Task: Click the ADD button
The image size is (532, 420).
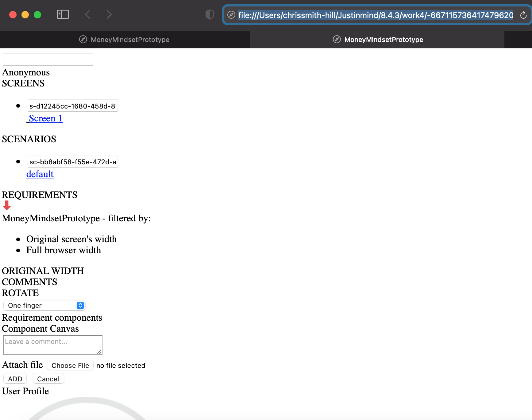Action: coord(15,379)
